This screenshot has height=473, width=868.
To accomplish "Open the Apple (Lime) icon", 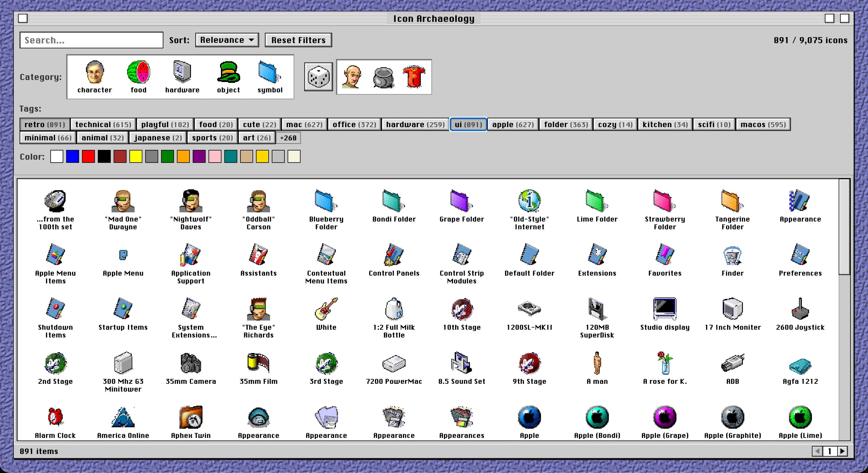I will click(800, 417).
